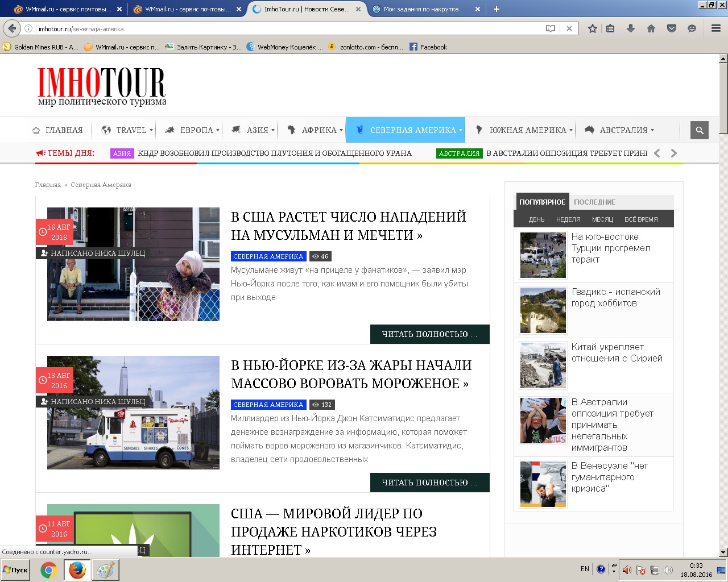Open В Венесуэле sidebar article
Viewport: 728px width, 582px height.
click(x=610, y=477)
